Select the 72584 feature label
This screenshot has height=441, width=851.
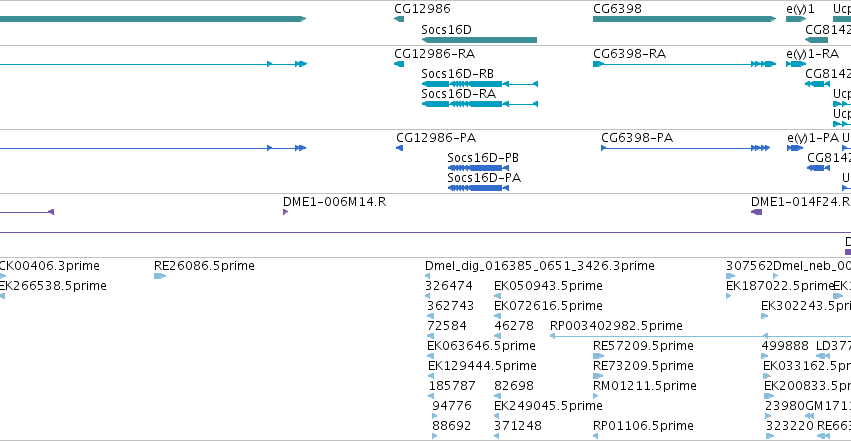point(447,326)
